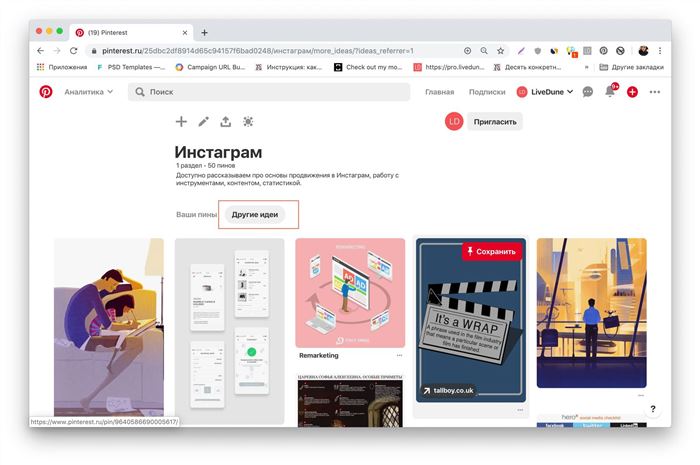Click the Pinterest save extension icon
This screenshot has height=465, width=700.
(604, 51)
